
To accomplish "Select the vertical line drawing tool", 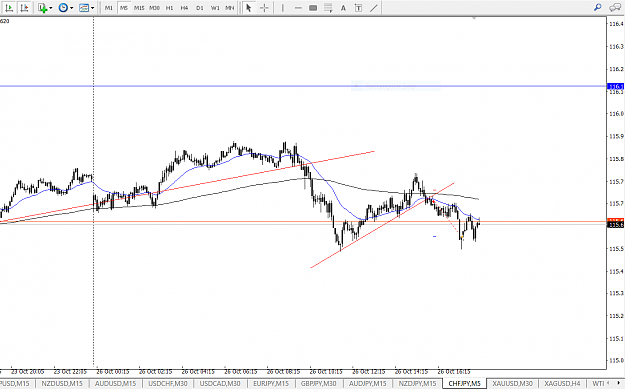I will click(x=283, y=8).
